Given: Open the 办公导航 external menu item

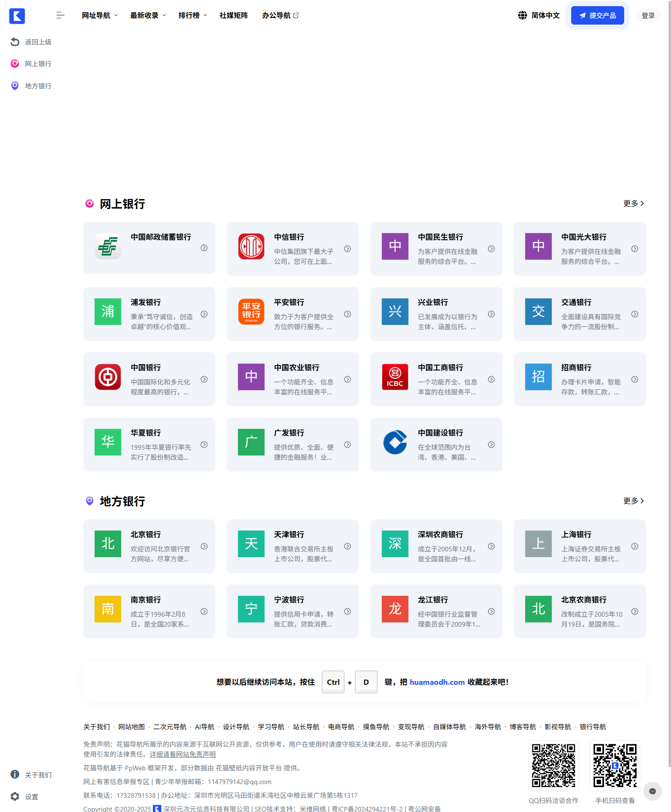Looking at the screenshot, I should 281,16.
